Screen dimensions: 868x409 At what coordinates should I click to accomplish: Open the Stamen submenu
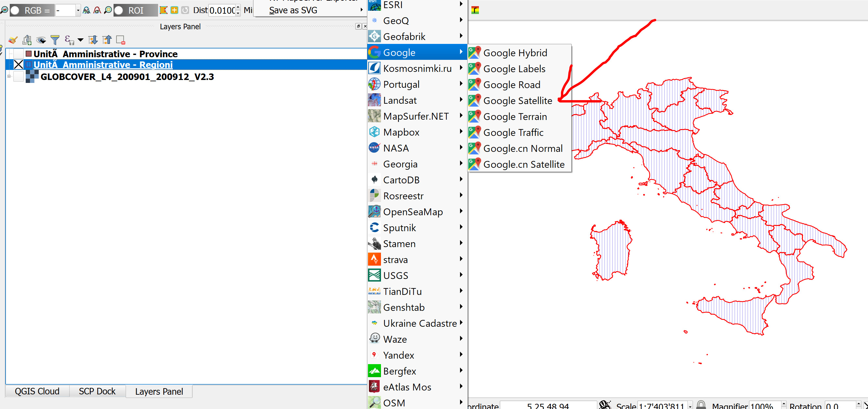point(417,244)
